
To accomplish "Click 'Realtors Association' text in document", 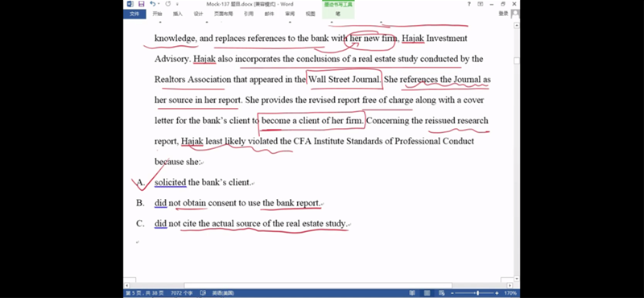I will tap(193, 79).
